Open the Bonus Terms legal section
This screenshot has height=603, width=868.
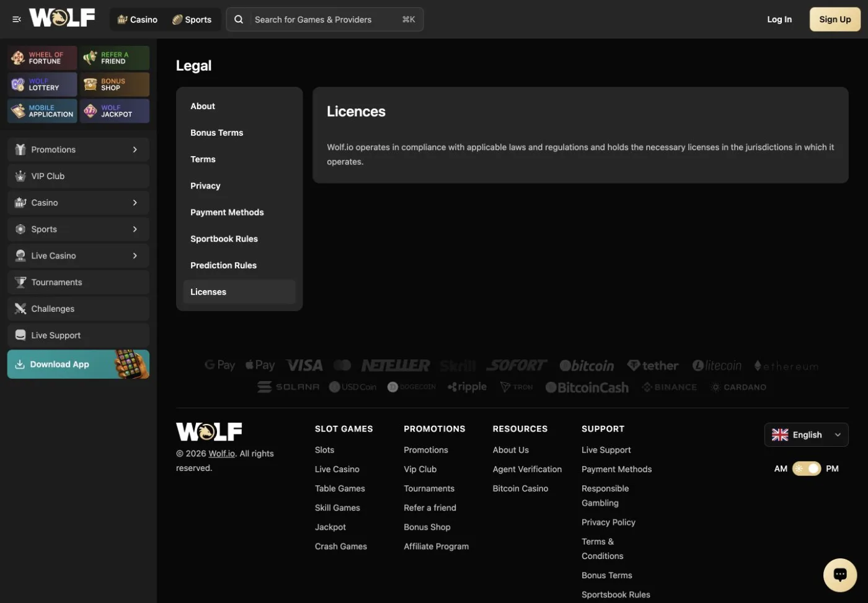click(239, 133)
